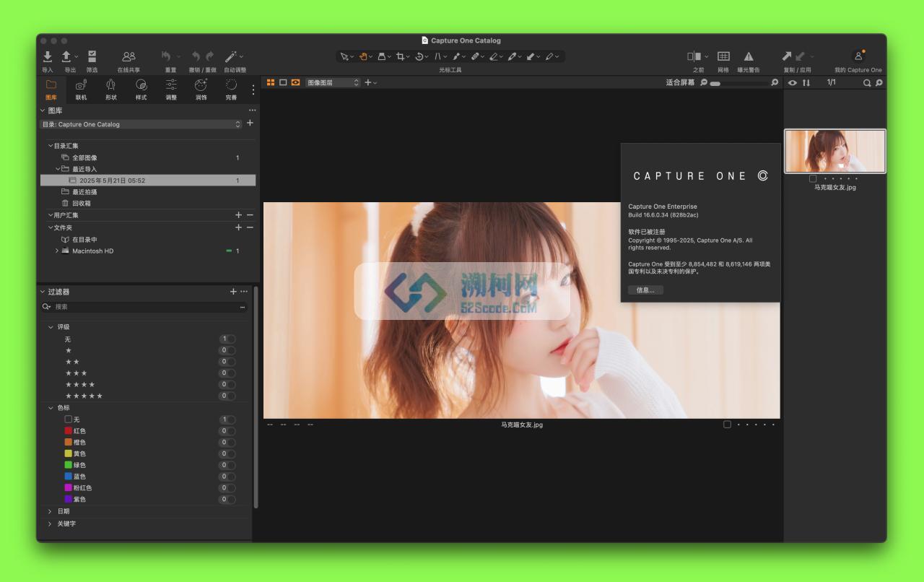Collapse the 过滤器 panel section
This screenshot has width=924, height=582.
(43, 292)
